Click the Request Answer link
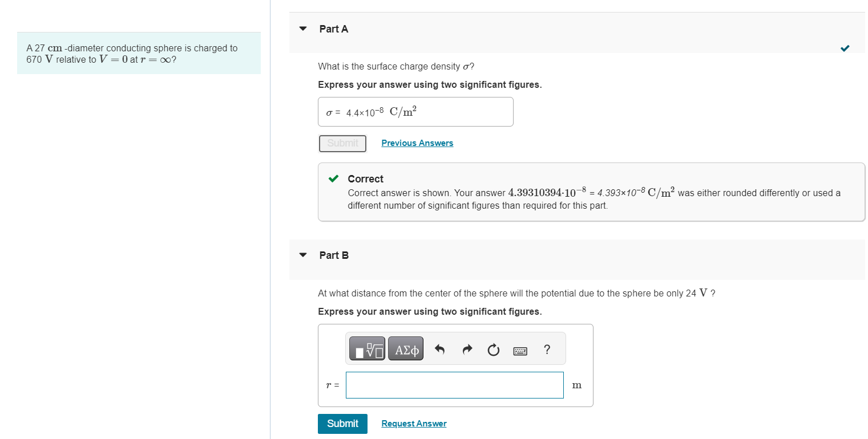The height and width of the screenshot is (439, 868). click(x=414, y=424)
